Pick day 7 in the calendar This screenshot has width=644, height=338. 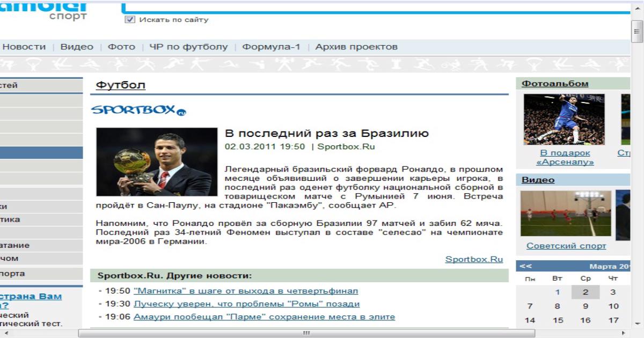click(530, 306)
